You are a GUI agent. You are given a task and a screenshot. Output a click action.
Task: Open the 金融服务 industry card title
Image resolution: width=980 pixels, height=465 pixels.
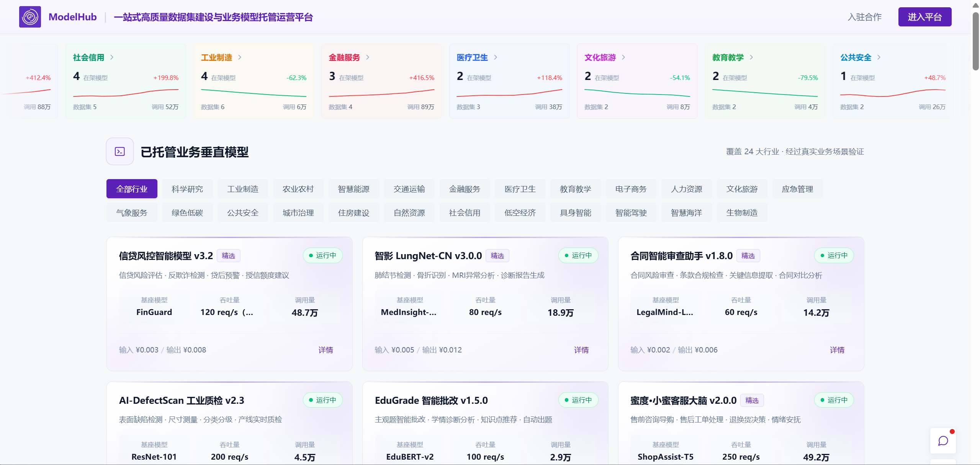345,57
